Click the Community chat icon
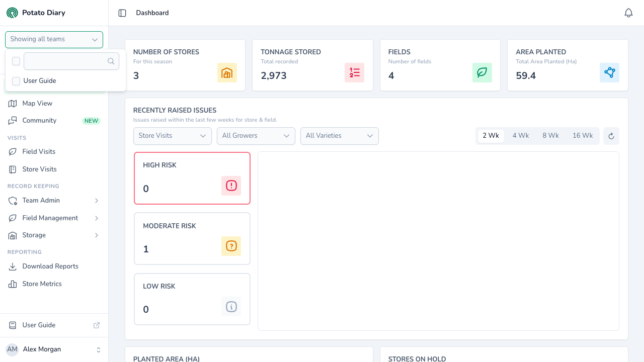644x362 pixels. [13, 121]
